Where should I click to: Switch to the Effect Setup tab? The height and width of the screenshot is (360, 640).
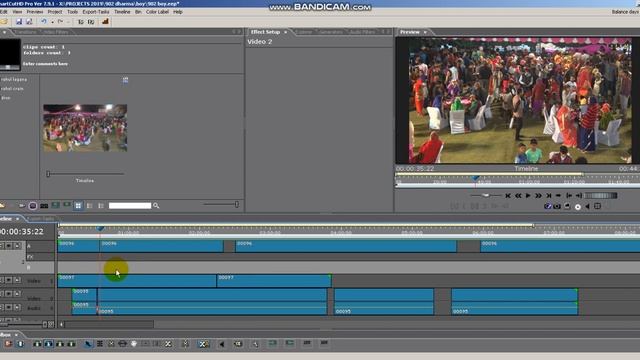pos(265,32)
